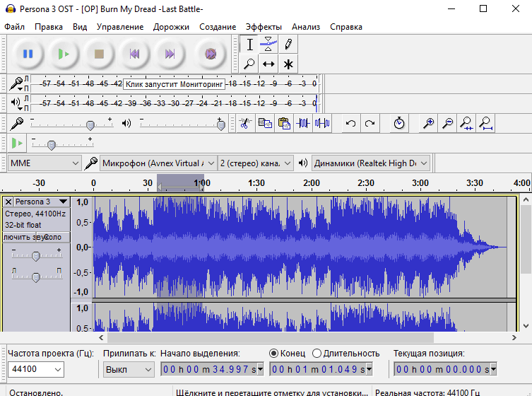Click the Undo arrow icon
Screen dimensions: 532x396
[x=350, y=123]
